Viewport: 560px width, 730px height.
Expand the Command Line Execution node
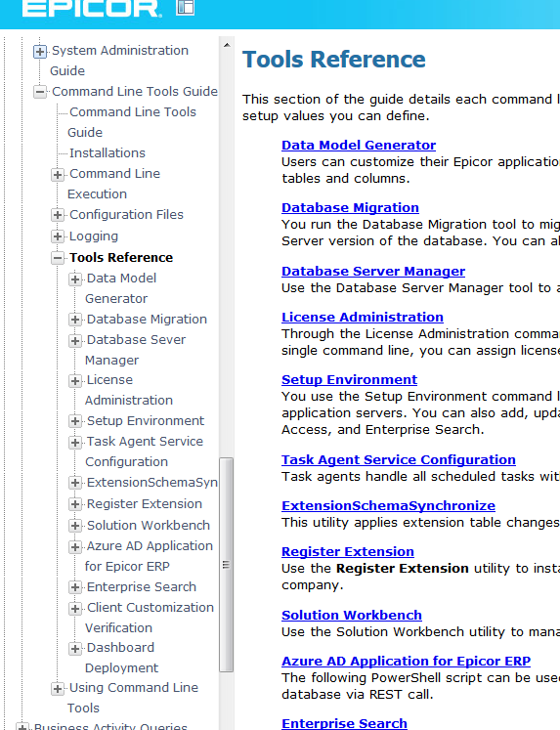58,175
